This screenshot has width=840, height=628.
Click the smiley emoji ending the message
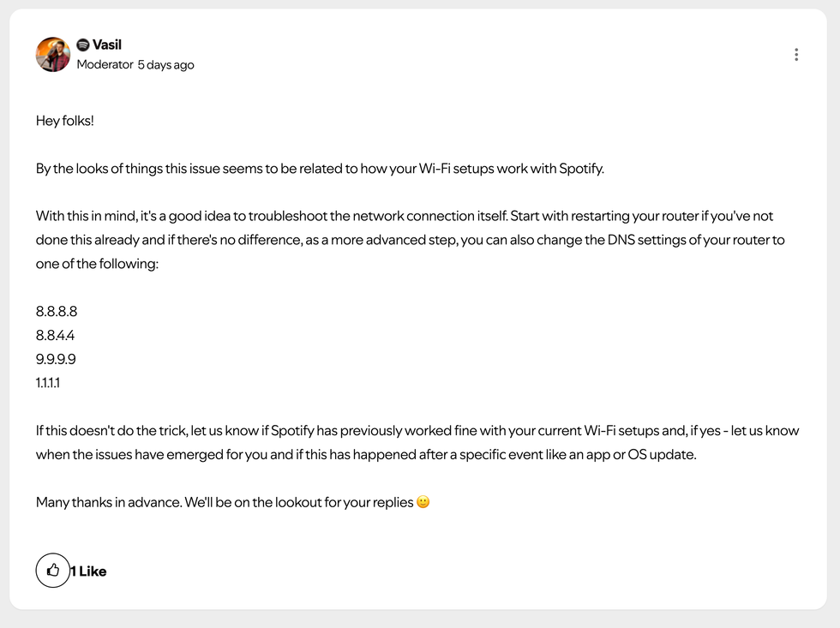pos(423,502)
